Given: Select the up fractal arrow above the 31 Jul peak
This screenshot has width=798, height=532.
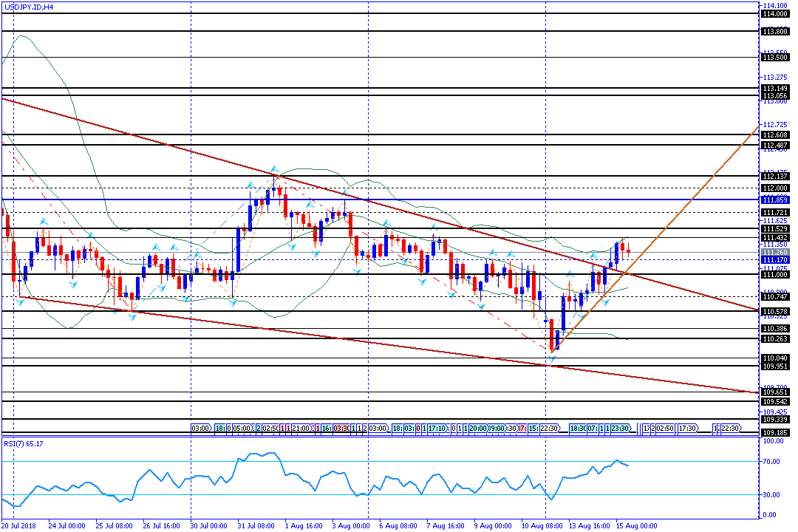Looking at the screenshot, I should (273, 169).
